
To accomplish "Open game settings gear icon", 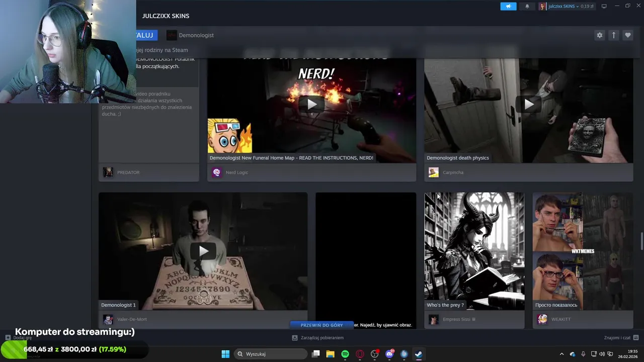I will click(x=599, y=35).
